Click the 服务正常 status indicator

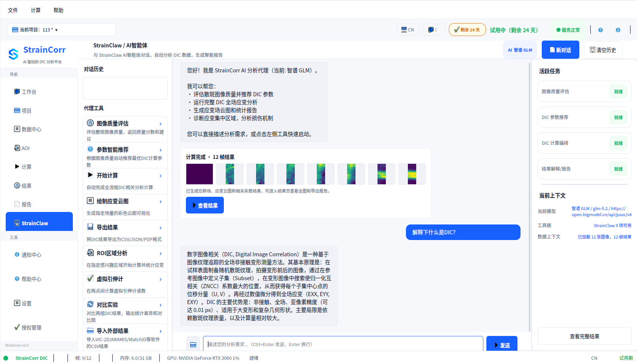click(x=568, y=30)
